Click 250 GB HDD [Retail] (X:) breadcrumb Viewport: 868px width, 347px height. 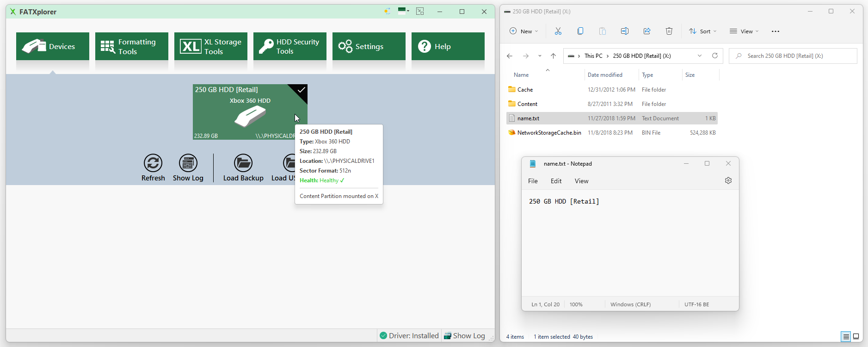tap(642, 56)
